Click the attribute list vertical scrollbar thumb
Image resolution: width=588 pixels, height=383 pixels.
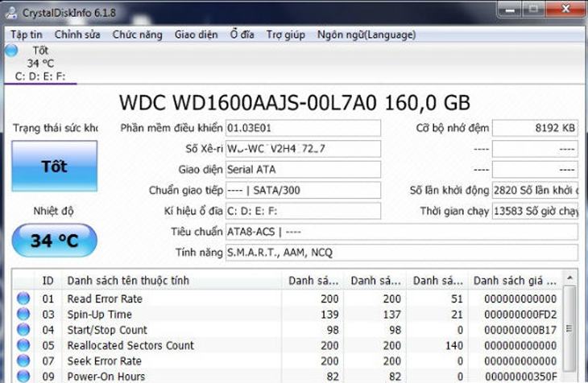[x=569, y=328]
